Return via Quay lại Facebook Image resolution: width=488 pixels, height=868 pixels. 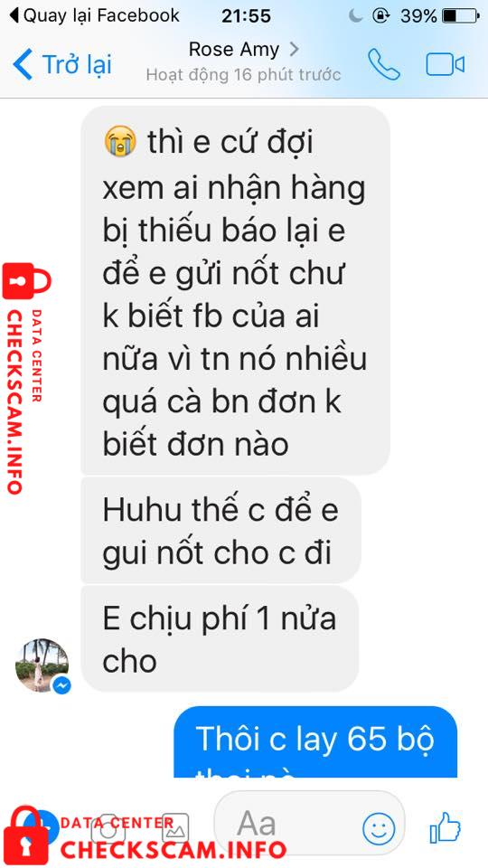click(94, 15)
